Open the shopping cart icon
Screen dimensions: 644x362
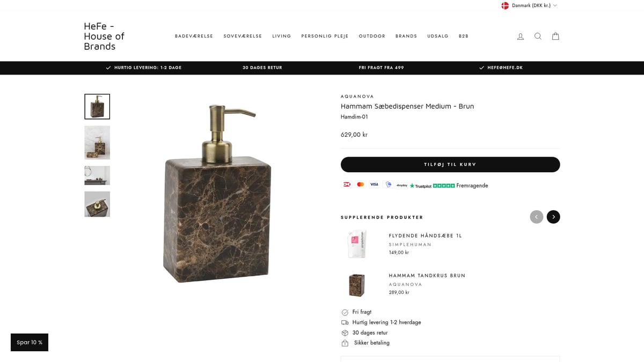[555, 36]
